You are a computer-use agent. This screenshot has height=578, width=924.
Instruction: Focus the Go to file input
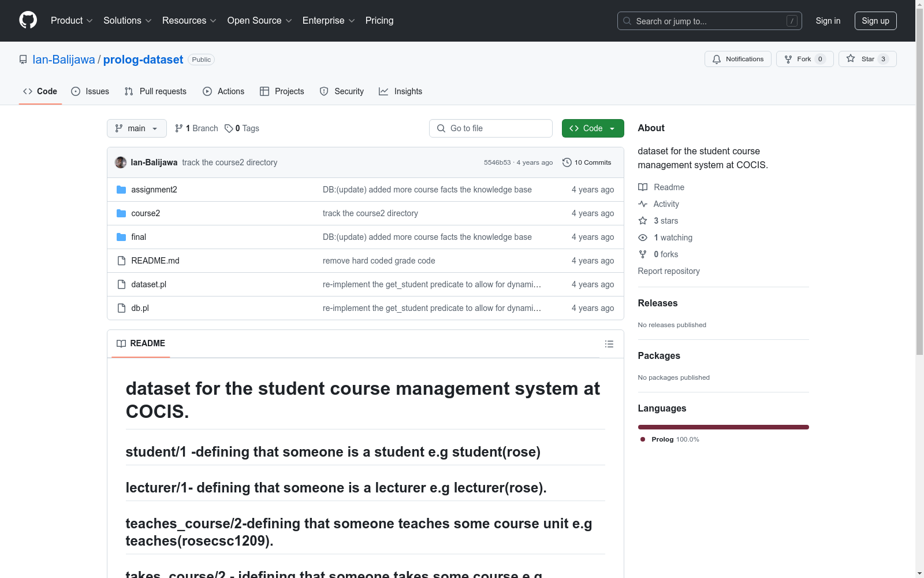pyautogui.click(x=491, y=128)
